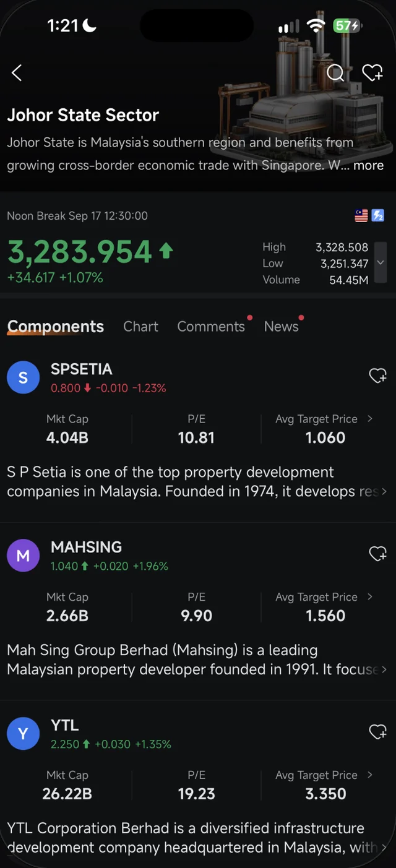Viewport: 396px width, 868px height.
Task: Expand the High/Low/Volume details dropdown
Action: 381,263
